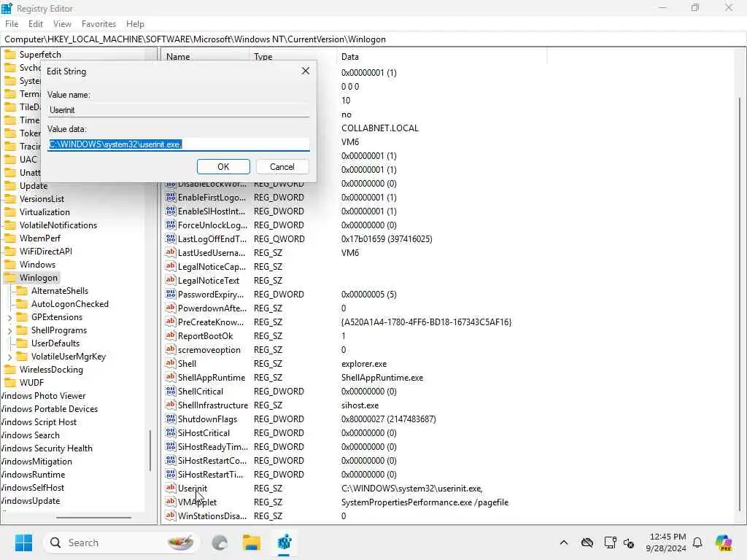Viewport: 747px width, 560px height.
Task: Select the Superfetch folder icon
Action: point(10,54)
